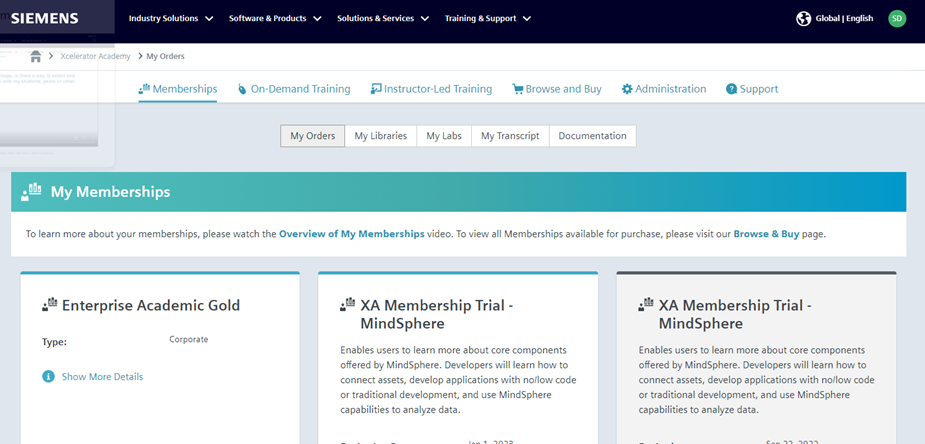Image resolution: width=925 pixels, height=444 pixels.
Task: Select the My Transcript button
Action: (510, 136)
